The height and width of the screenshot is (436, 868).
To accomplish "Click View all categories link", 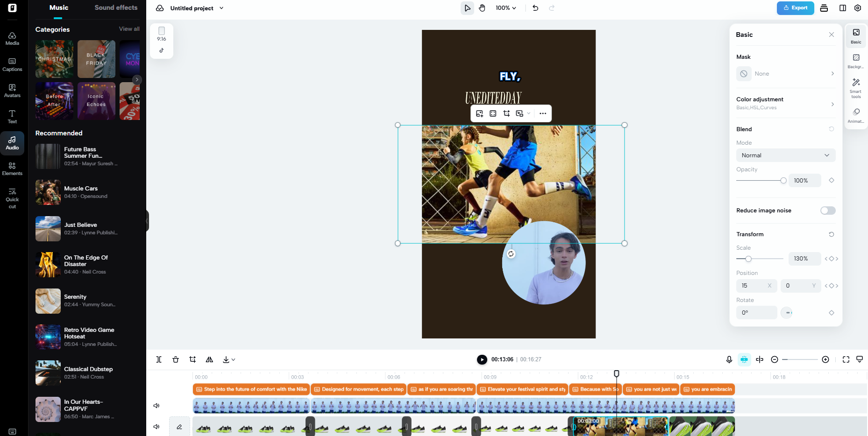I will coord(129,29).
